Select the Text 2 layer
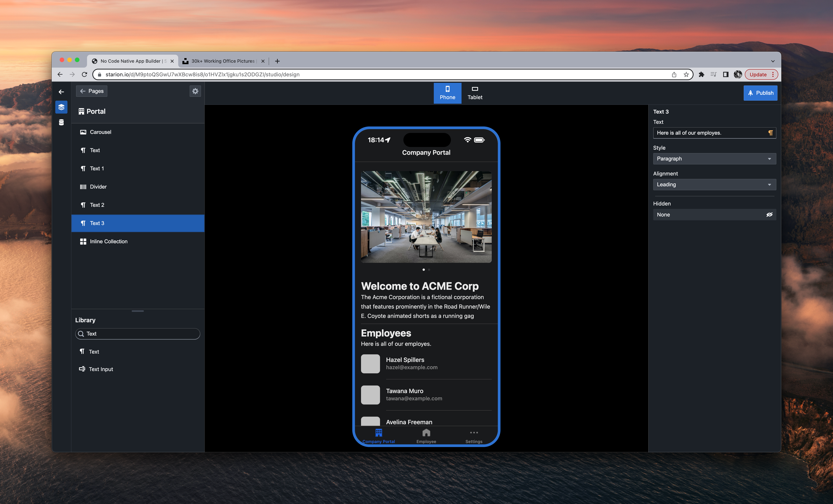 tap(138, 205)
